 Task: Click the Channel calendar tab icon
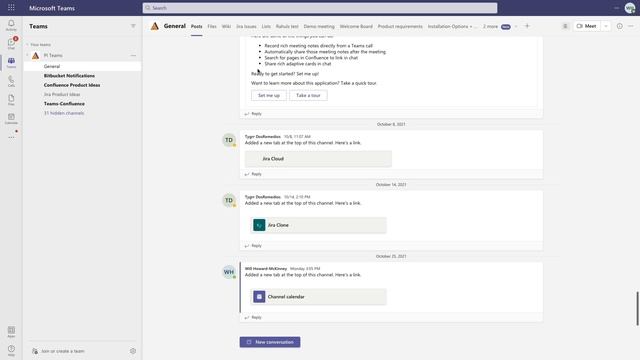259,297
